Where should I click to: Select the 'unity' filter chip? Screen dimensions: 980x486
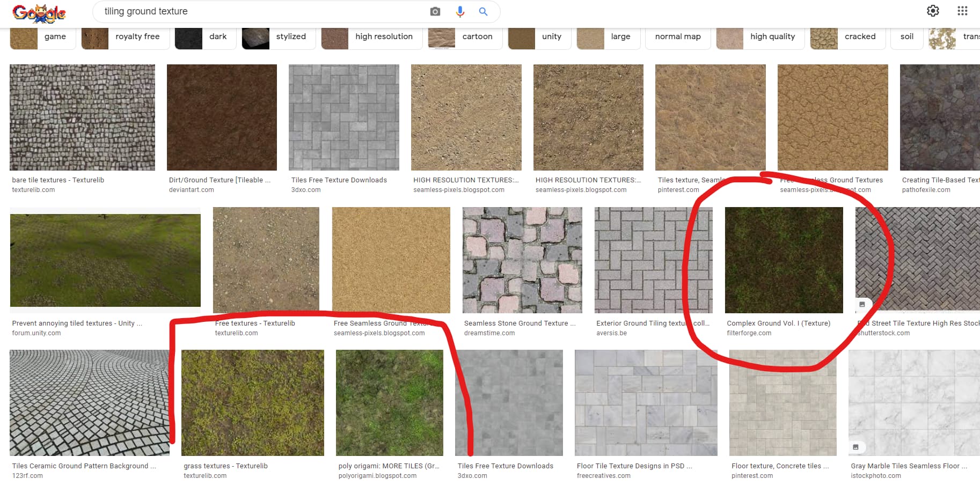539,36
